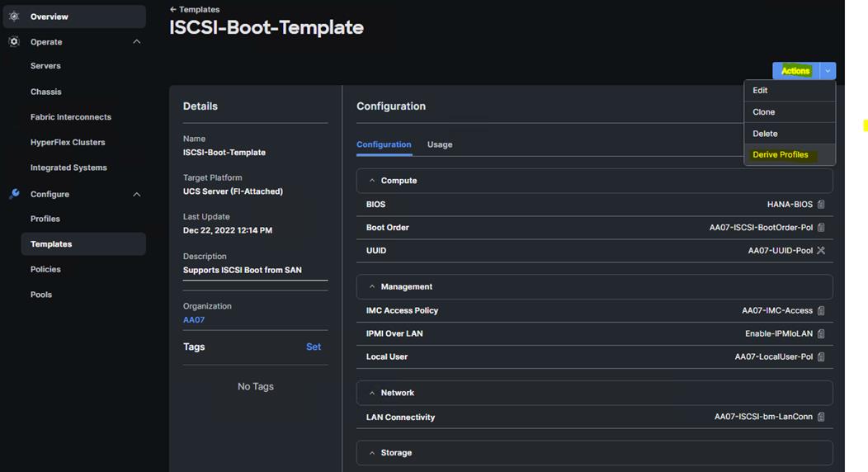Open Policies in the sidebar

[45, 270]
